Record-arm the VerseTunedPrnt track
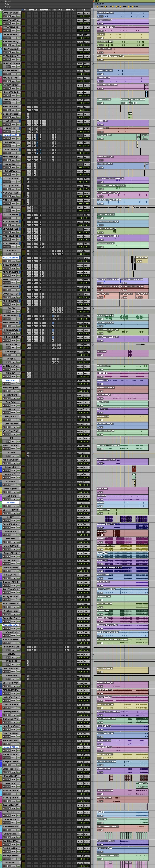The image size is (155, 868). (x=4, y=23)
